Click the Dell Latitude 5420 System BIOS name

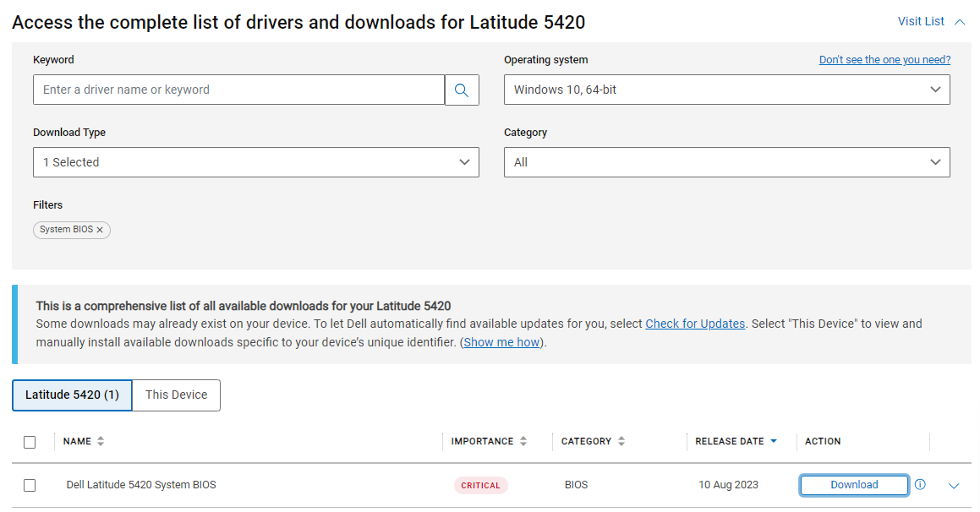141,485
